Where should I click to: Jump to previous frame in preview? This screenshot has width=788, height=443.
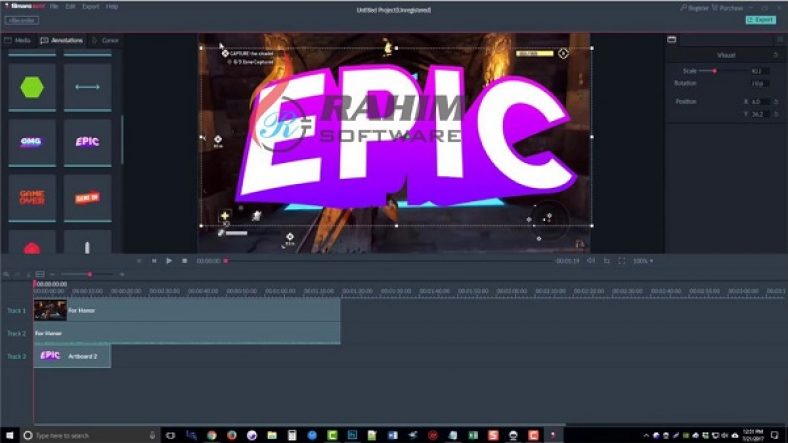coord(154,261)
